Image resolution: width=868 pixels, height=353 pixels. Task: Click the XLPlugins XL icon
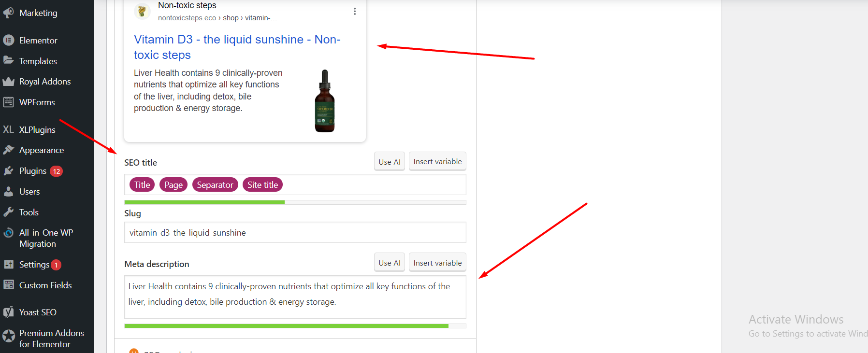(9, 129)
